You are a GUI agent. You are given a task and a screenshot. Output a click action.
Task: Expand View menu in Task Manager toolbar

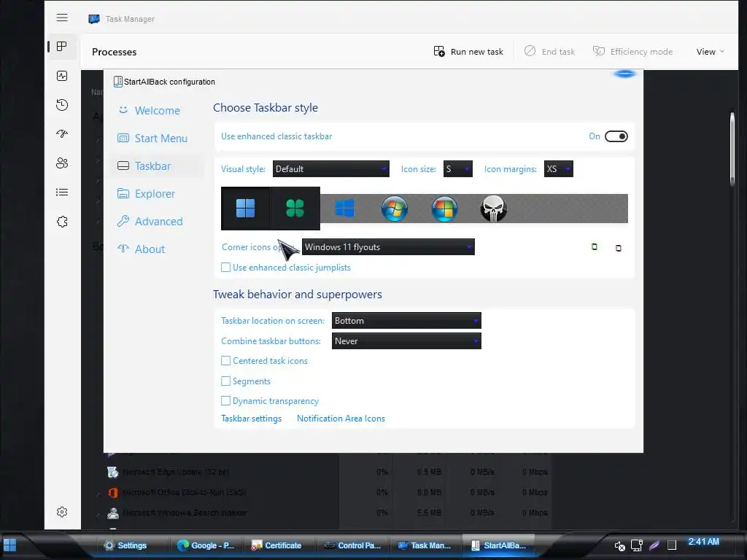coord(711,52)
